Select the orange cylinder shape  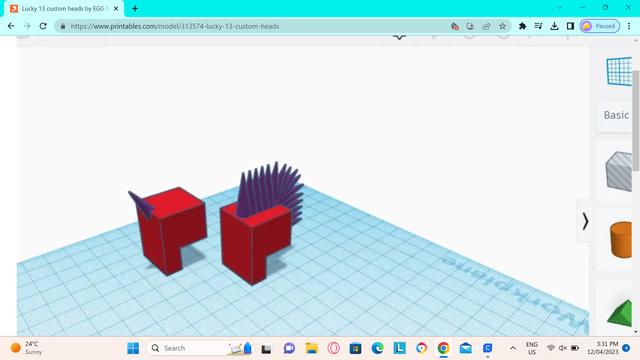(621, 240)
